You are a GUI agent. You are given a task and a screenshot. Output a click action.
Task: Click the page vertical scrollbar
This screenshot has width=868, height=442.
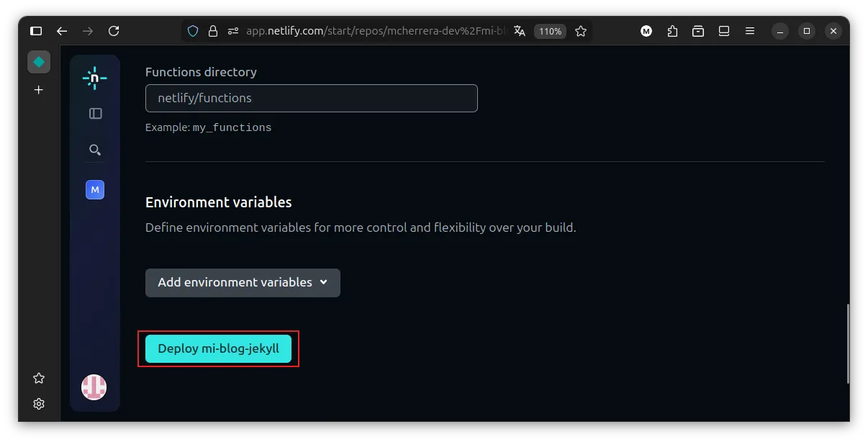point(848,344)
